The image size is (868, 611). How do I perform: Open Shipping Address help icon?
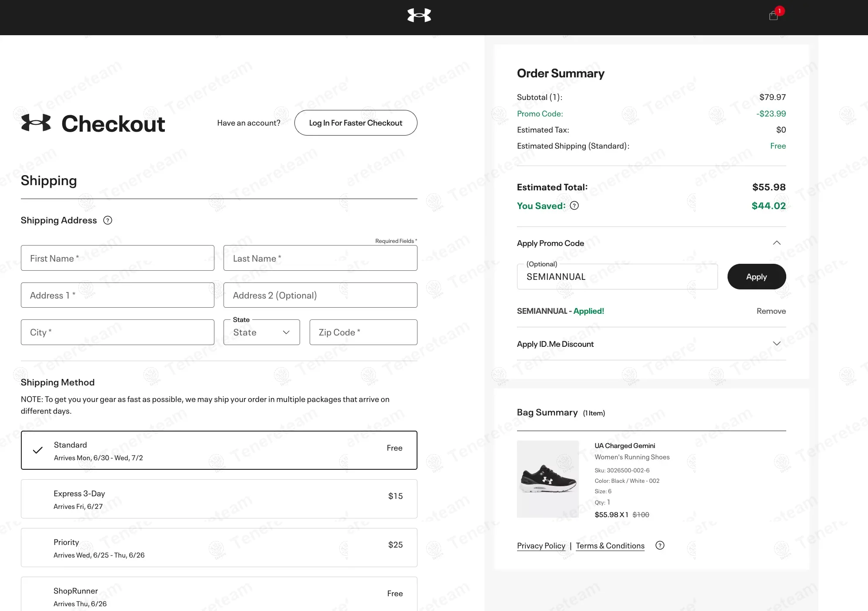click(x=108, y=220)
